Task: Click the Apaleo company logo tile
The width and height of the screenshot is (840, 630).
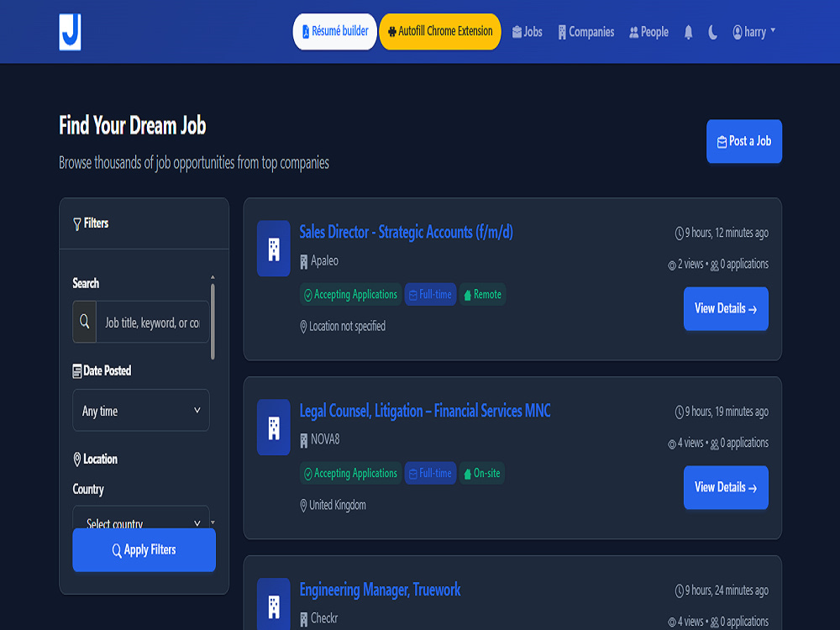Action: [274, 249]
